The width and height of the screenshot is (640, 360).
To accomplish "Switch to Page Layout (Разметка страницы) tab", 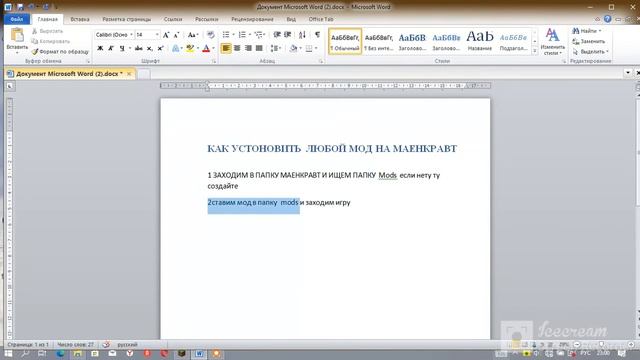I will [126, 19].
